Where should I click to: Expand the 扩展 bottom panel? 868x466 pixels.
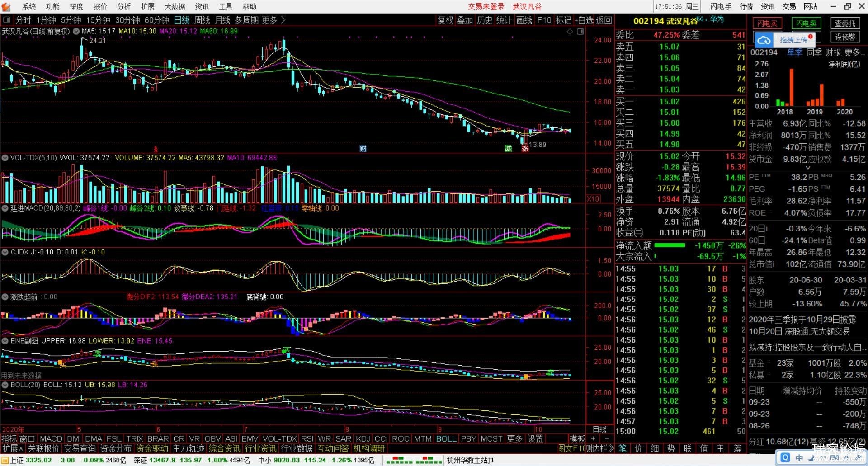pos(12,448)
